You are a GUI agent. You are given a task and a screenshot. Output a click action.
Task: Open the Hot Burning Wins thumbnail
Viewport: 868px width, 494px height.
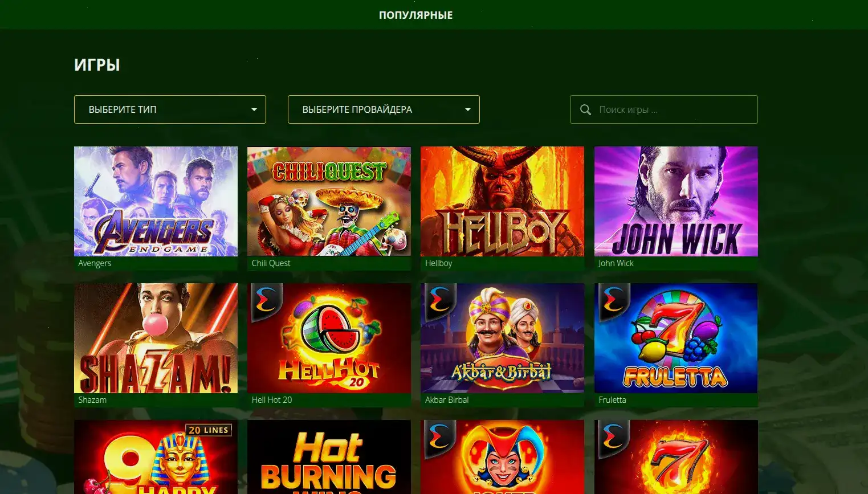[x=329, y=456]
